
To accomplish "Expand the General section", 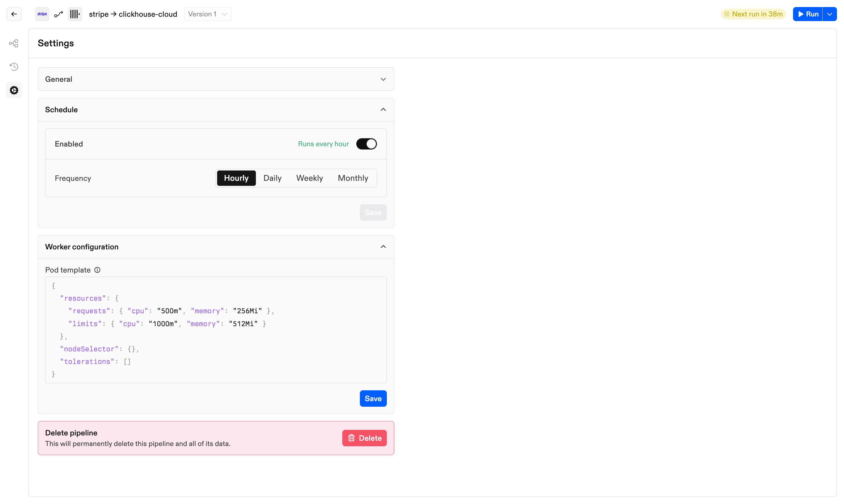I will pos(216,79).
